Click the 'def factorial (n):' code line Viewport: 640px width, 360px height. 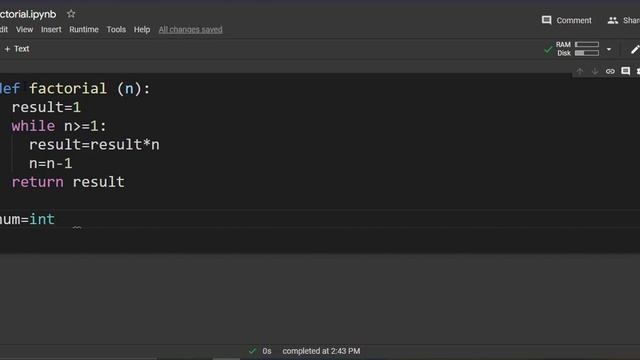click(75, 88)
